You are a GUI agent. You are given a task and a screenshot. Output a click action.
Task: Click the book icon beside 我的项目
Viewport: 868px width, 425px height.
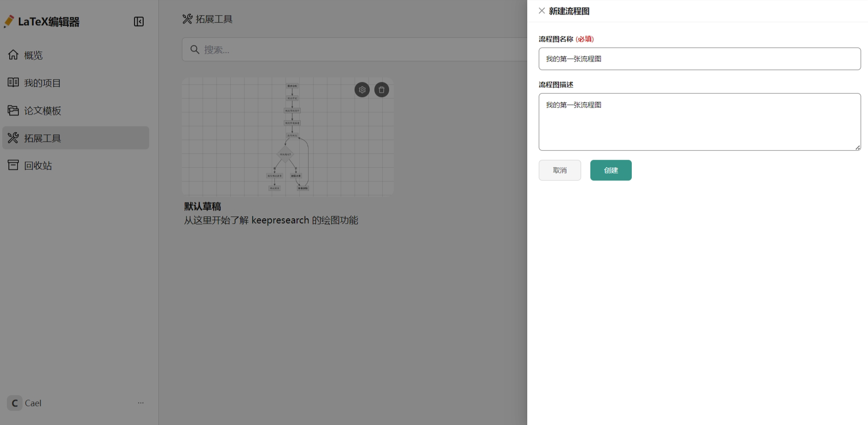(x=13, y=82)
